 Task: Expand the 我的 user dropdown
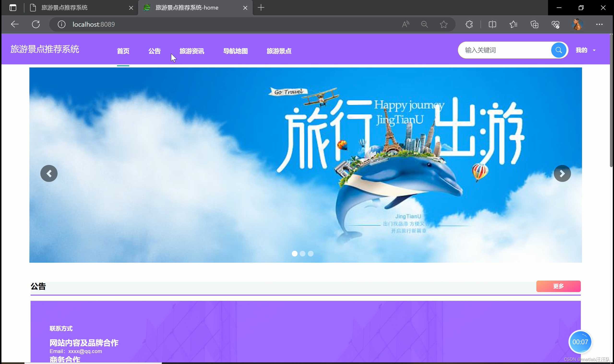(x=585, y=50)
